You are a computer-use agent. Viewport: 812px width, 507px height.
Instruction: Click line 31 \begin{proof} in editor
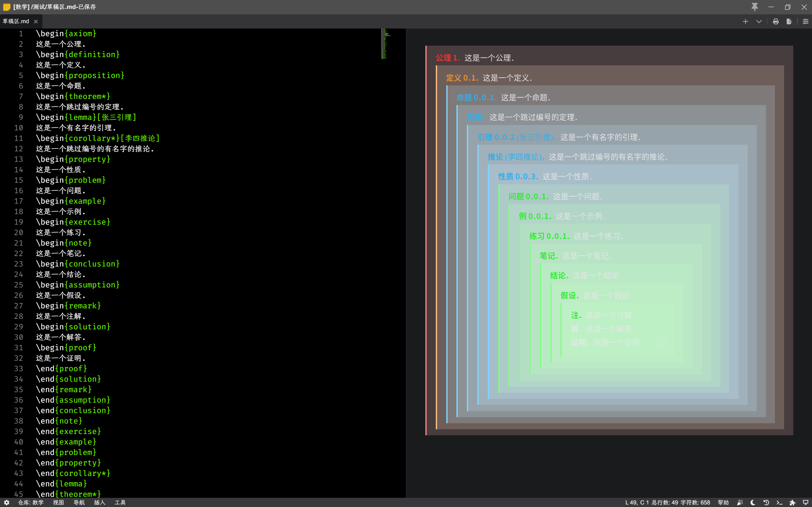pyautogui.click(x=66, y=347)
